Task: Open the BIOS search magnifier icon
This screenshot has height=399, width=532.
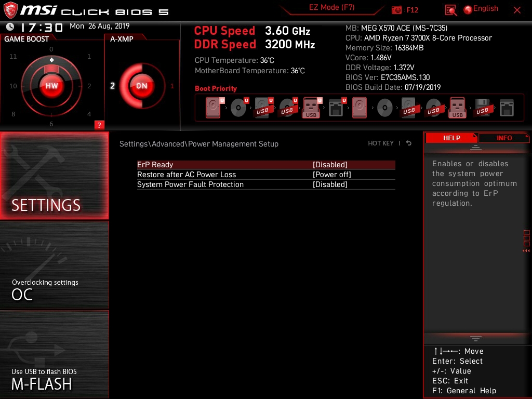Action: coord(450,10)
